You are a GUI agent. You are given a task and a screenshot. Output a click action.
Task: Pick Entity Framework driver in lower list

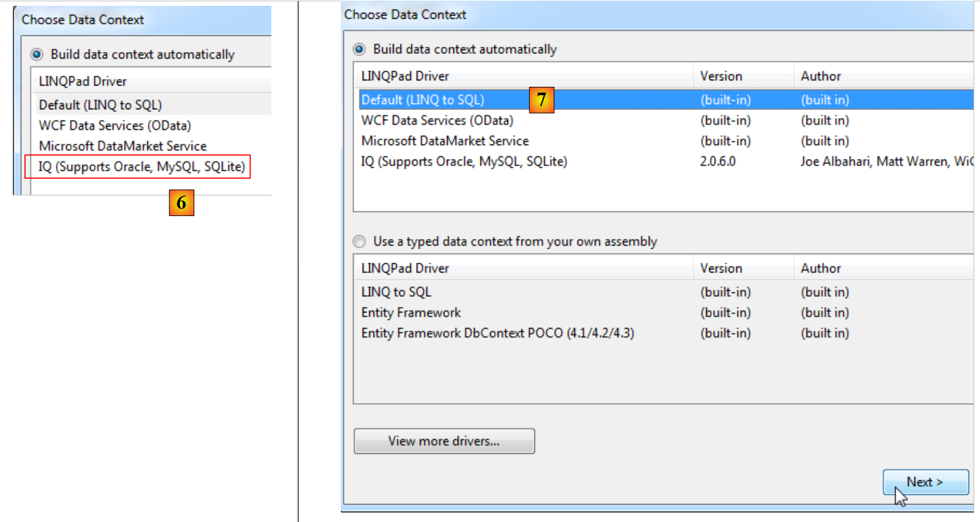[411, 313]
